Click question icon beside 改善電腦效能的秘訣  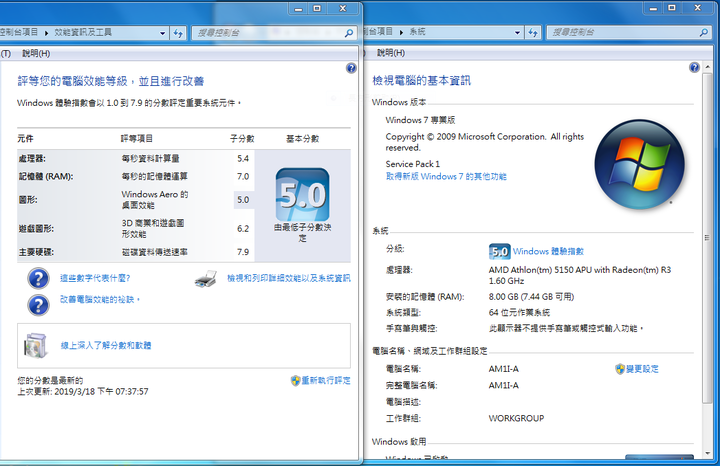38,305
